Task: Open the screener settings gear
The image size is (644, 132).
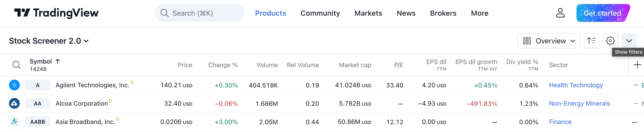Action: point(610,41)
